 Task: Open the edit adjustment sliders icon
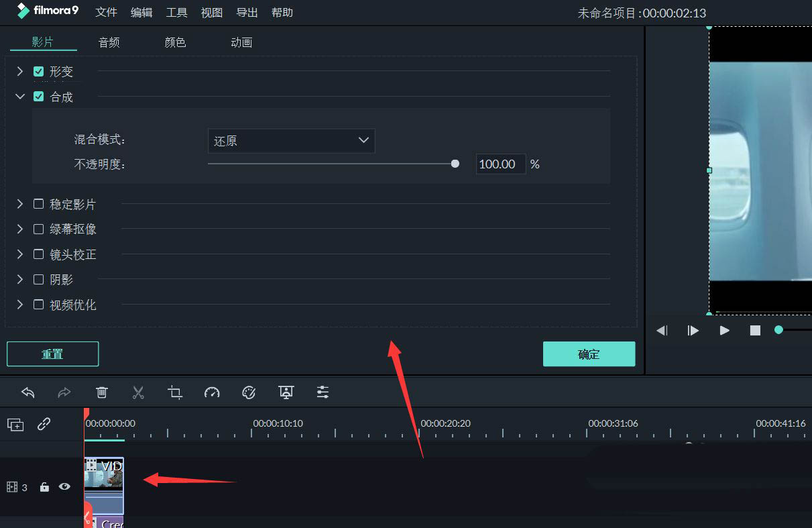323,392
